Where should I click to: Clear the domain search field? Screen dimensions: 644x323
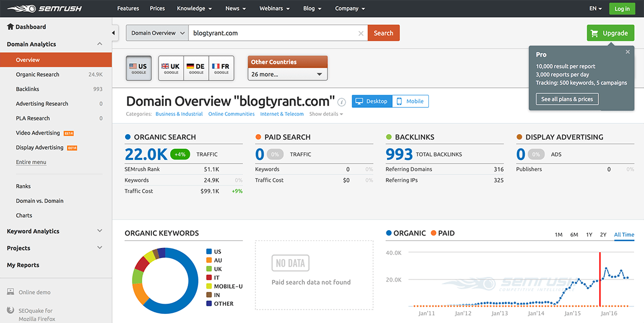[361, 33]
